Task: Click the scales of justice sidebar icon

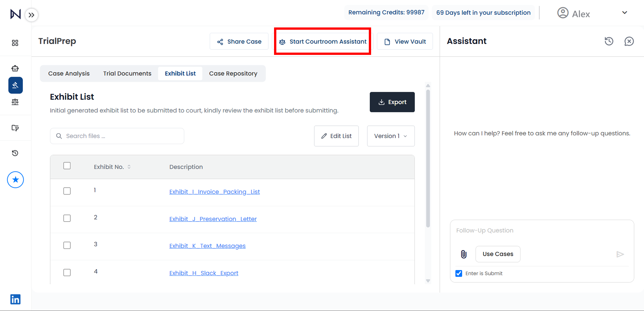Action: [x=15, y=102]
